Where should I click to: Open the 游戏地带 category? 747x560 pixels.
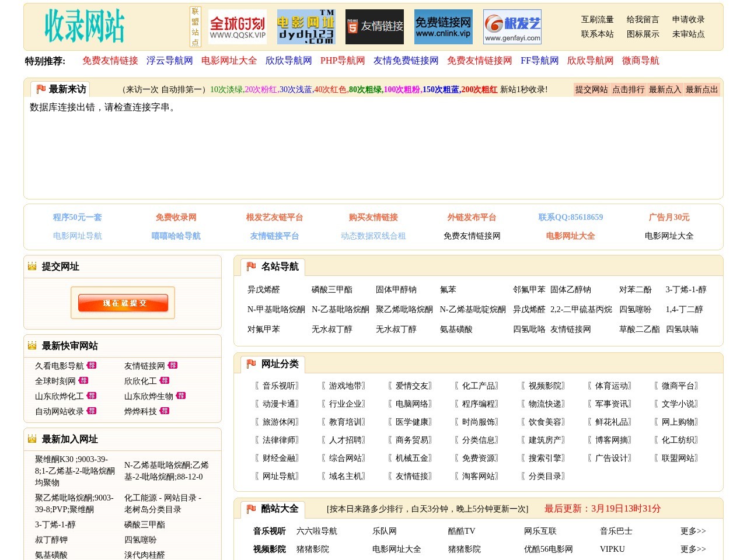pos(345,386)
